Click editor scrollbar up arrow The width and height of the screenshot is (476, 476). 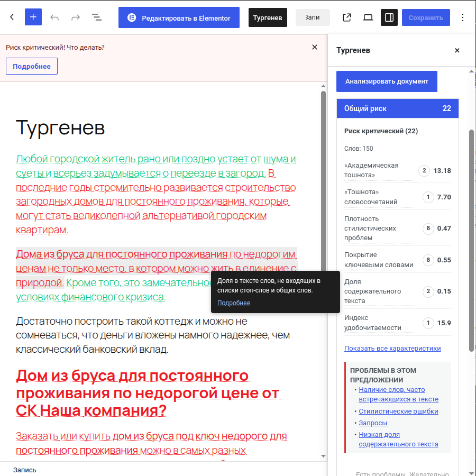click(323, 86)
